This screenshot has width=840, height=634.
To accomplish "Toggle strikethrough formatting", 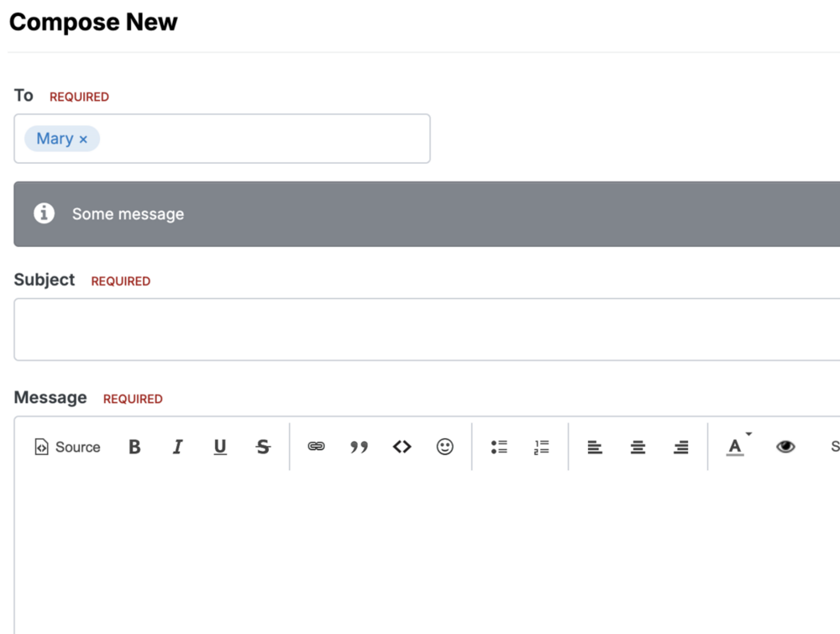I will [x=263, y=447].
